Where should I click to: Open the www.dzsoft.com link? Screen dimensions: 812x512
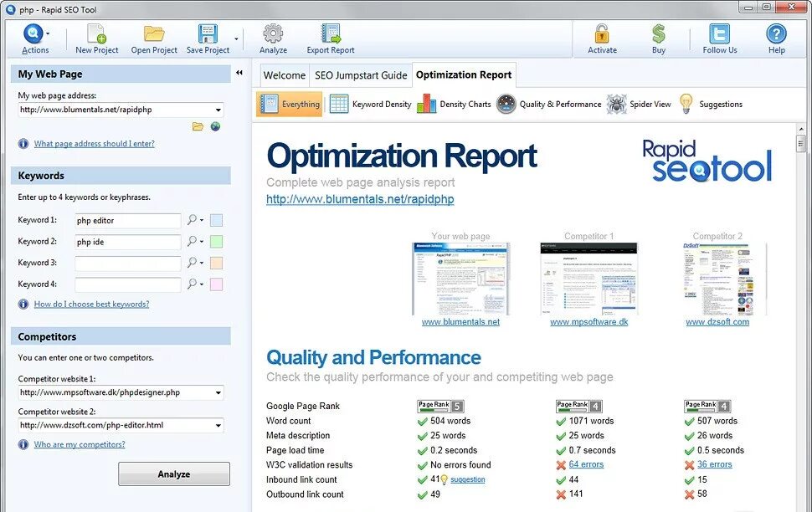coord(717,322)
